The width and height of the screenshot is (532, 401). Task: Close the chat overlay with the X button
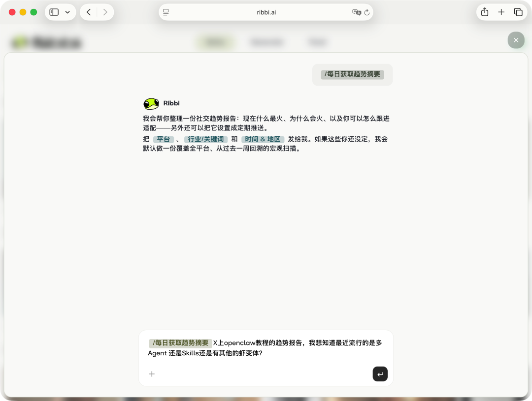[x=516, y=40]
